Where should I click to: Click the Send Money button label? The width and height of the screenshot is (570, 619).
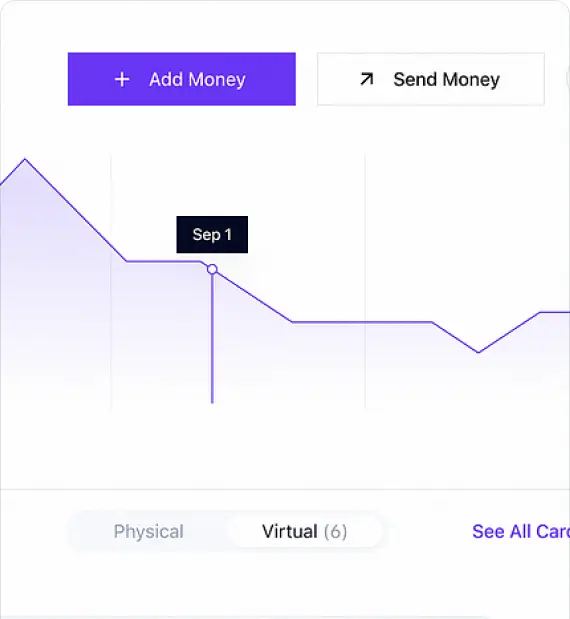446,79
